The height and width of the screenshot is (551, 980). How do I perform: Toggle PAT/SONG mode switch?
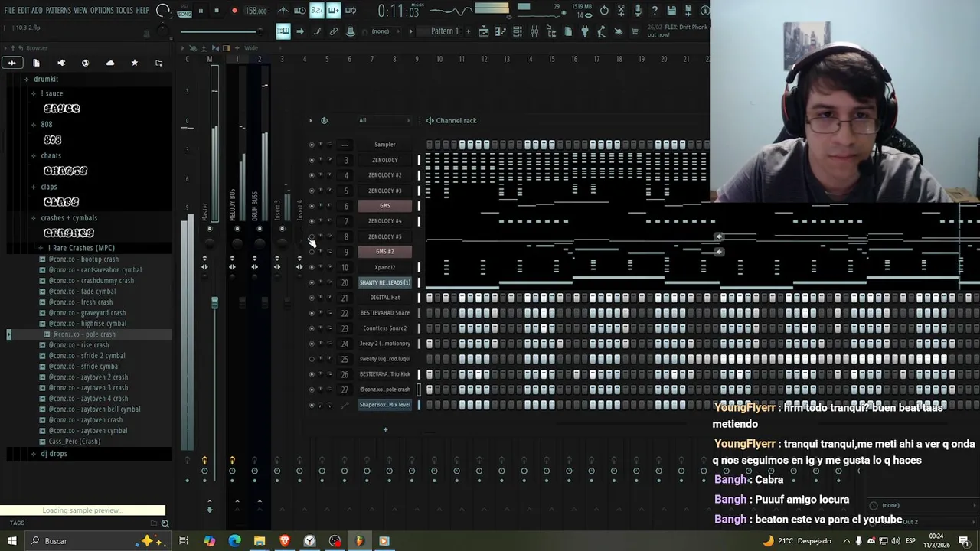coord(185,11)
